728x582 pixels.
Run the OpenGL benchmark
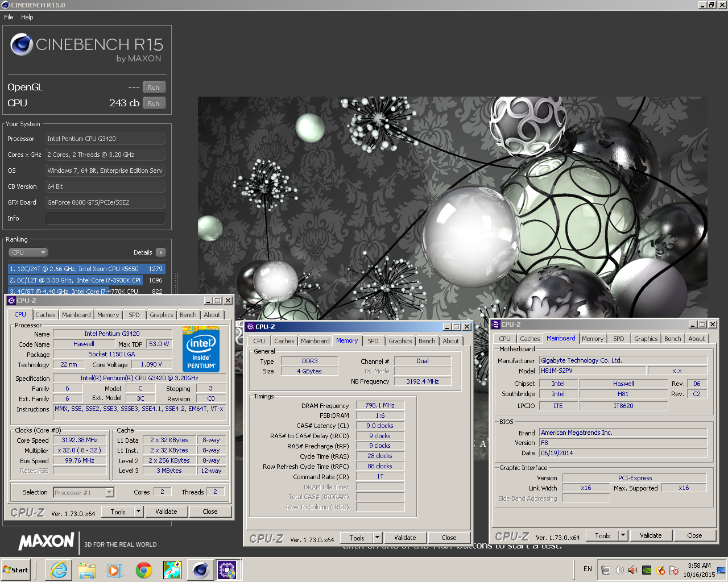coord(154,88)
